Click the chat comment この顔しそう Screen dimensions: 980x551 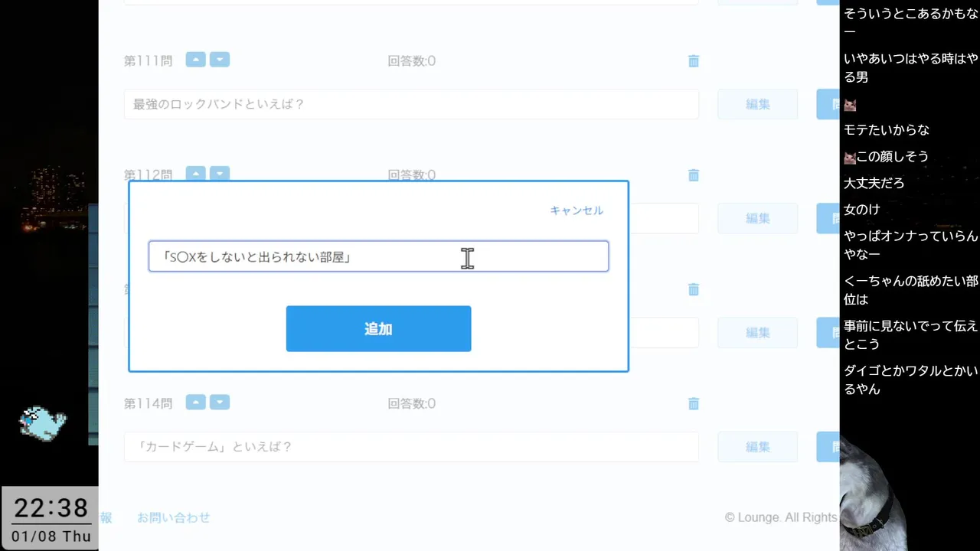coord(886,157)
